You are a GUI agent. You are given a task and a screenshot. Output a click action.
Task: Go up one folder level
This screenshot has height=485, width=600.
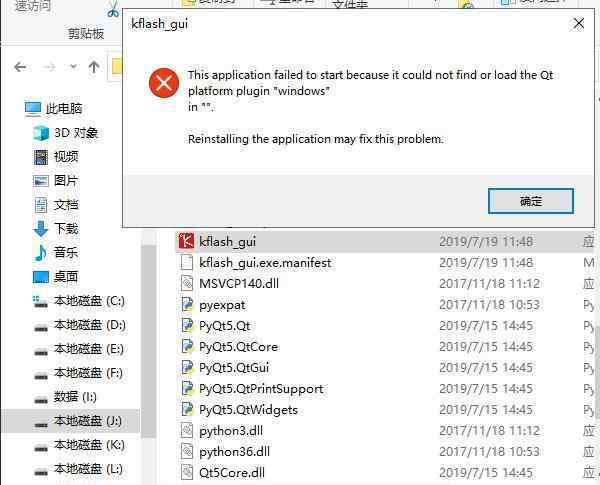(x=94, y=67)
